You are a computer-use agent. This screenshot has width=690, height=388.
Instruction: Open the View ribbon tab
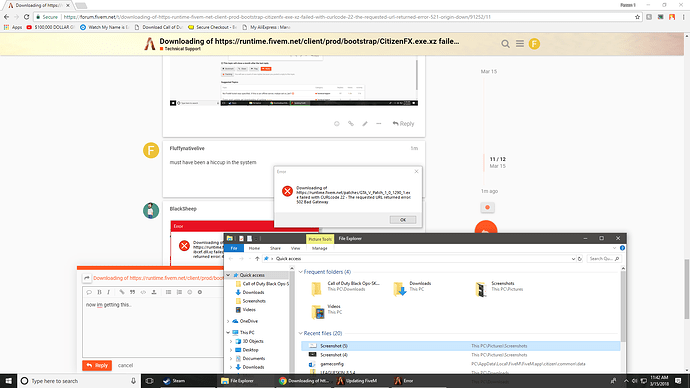(295, 248)
